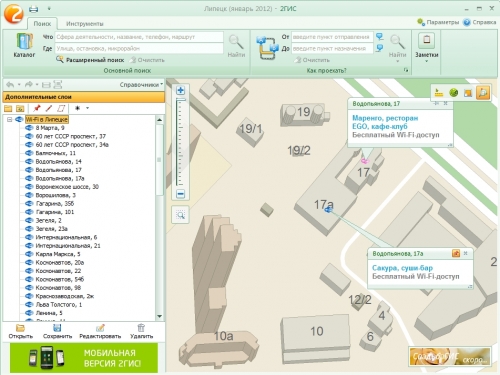Open the Сакура, суши-бар link
Image resolution: width=500 pixels, height=375 pixels.
click(x=402, y=268)
